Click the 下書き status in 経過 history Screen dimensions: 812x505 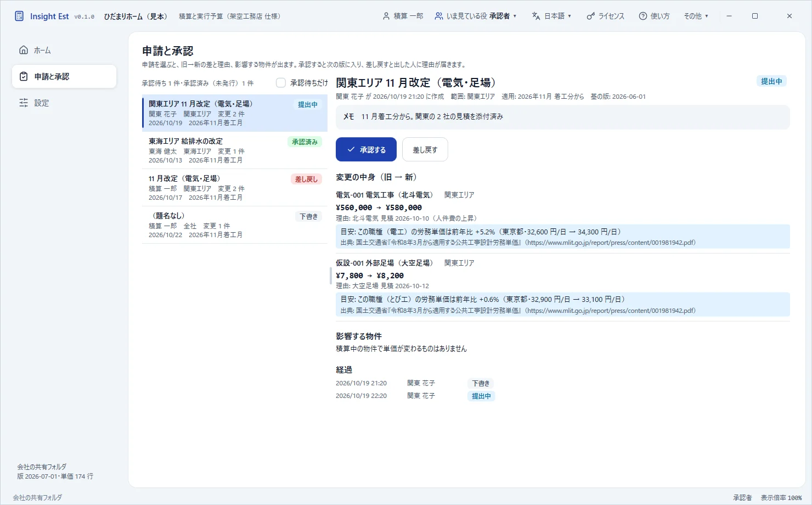point(481,384)
